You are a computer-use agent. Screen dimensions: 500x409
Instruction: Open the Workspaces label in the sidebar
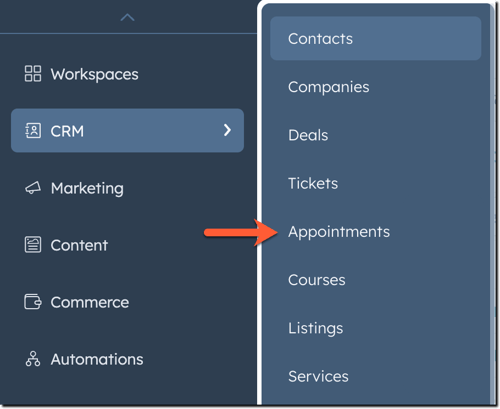(x=95, y=74)
